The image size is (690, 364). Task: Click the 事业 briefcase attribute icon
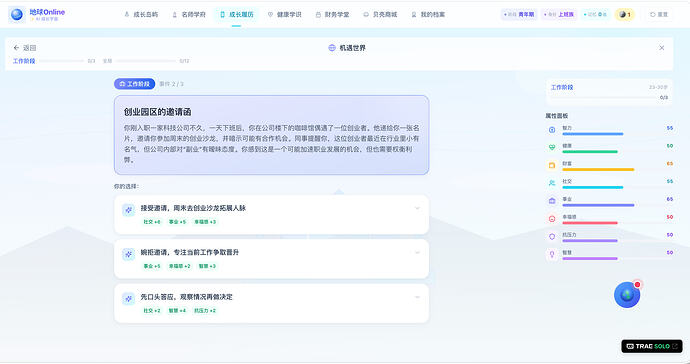click(552, 201)
